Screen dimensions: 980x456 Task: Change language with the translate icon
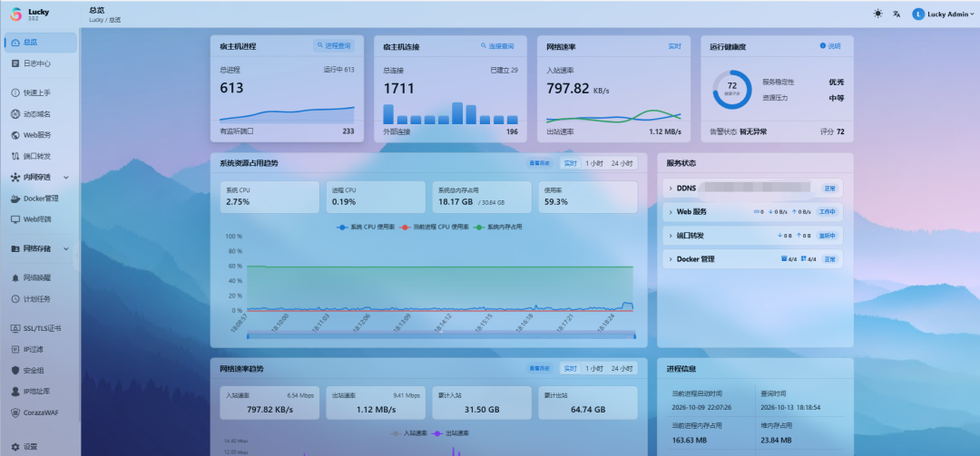(x=897, y=14)
